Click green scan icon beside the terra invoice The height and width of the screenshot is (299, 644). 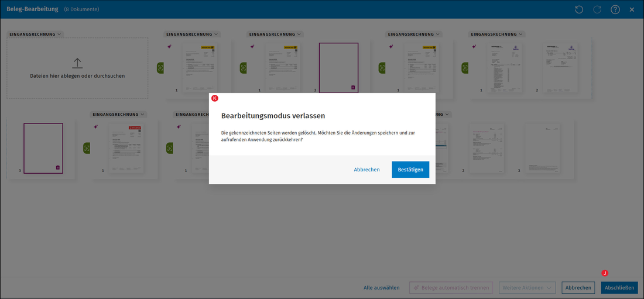click(465, 68)
